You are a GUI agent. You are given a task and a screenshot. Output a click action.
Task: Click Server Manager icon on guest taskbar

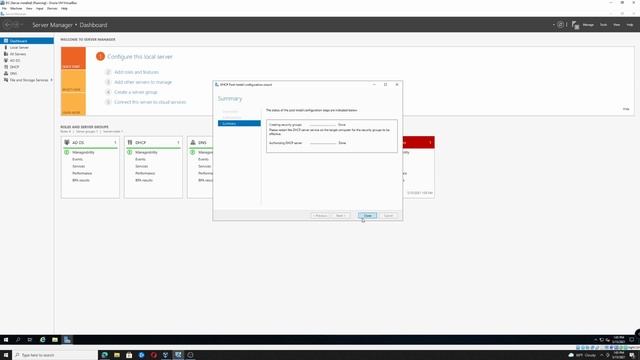pos(67,340)
